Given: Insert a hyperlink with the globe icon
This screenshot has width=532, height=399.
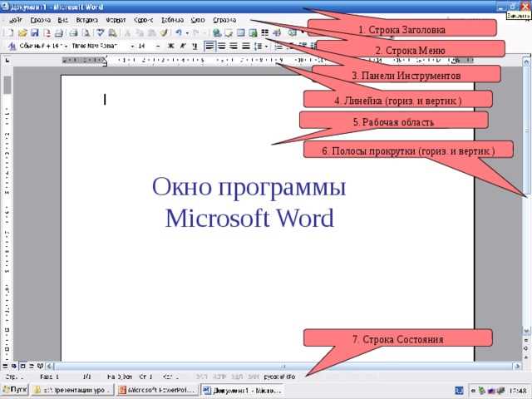Looking at the screenshot, I should tap(217, 33).
